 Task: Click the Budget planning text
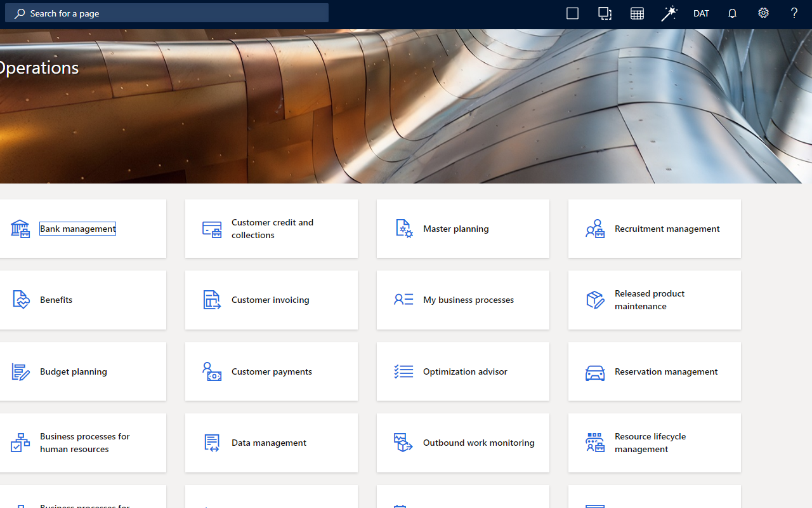click(x=74, y=371)
